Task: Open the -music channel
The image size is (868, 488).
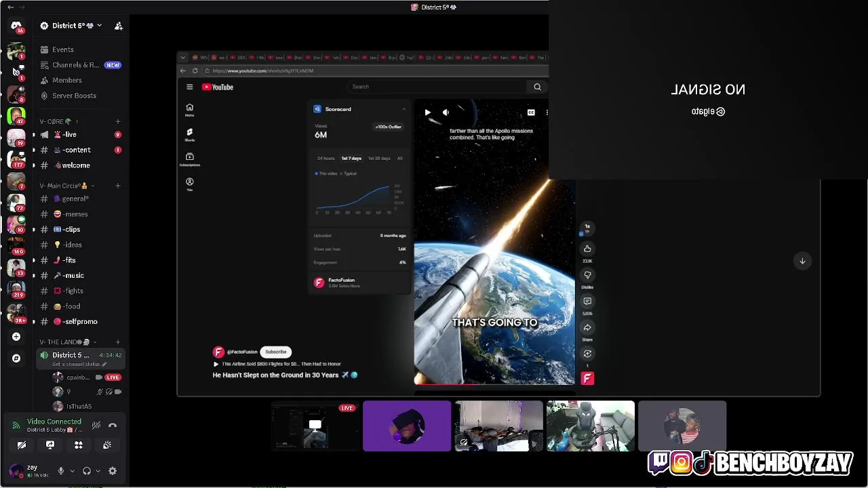Action: pos(81,275)
